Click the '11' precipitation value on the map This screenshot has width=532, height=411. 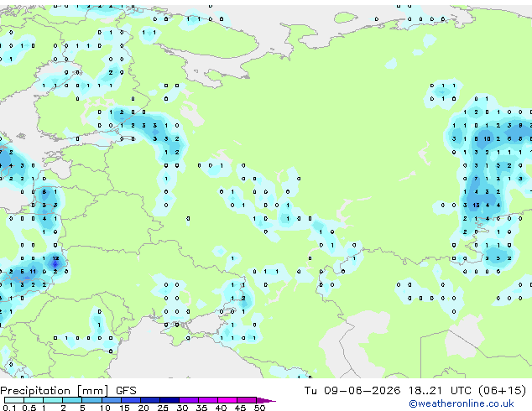33,272
